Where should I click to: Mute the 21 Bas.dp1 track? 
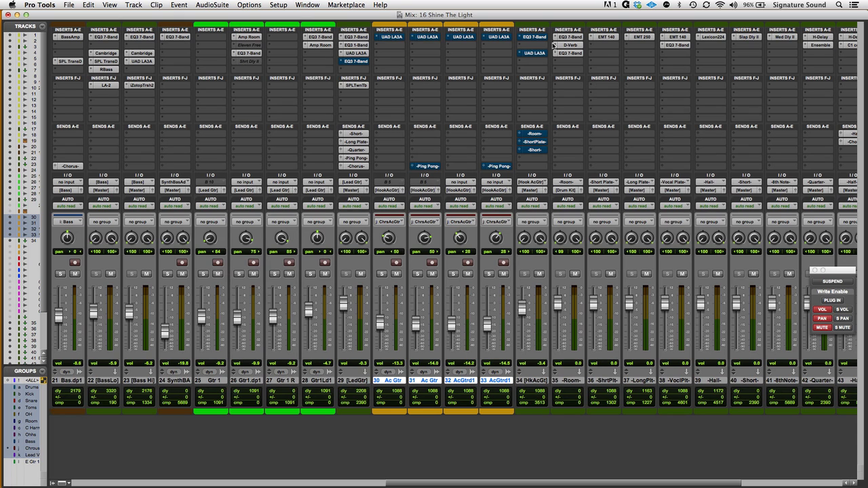click(75, 274)
